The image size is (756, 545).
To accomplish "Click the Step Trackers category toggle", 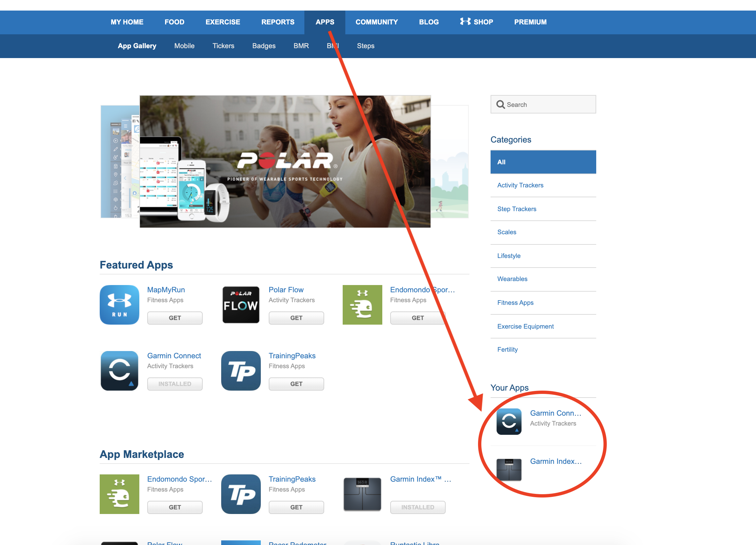I will 517,208.
